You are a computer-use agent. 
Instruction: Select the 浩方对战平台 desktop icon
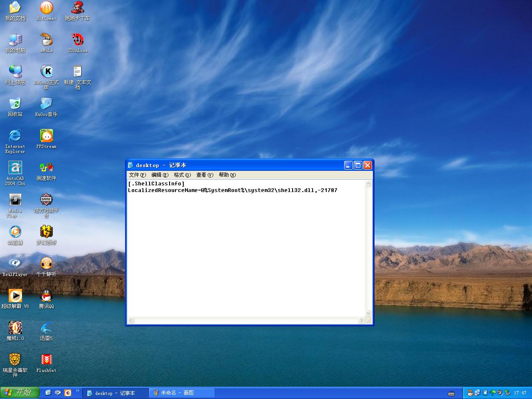(x=46, y=205)
